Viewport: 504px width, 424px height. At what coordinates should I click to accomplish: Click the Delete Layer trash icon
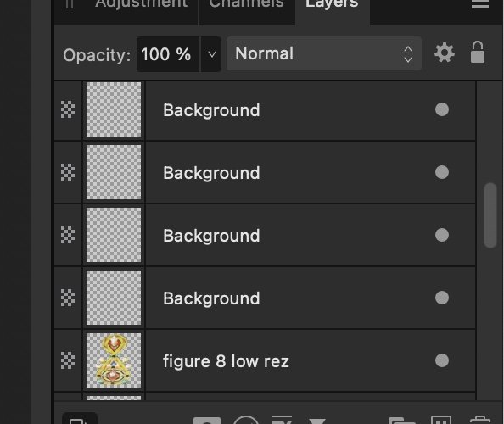(x=480, y=420)
